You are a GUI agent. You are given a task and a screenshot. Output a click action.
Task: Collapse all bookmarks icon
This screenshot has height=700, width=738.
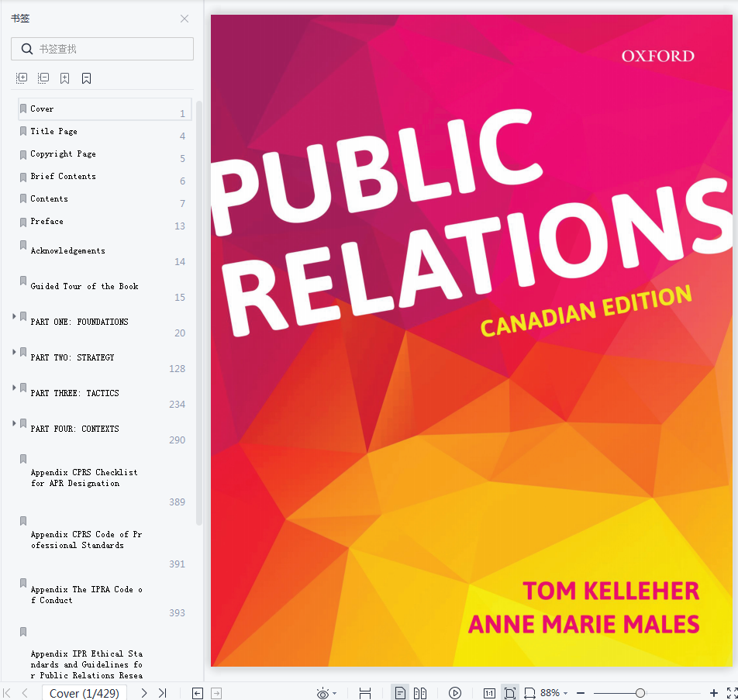43,78
